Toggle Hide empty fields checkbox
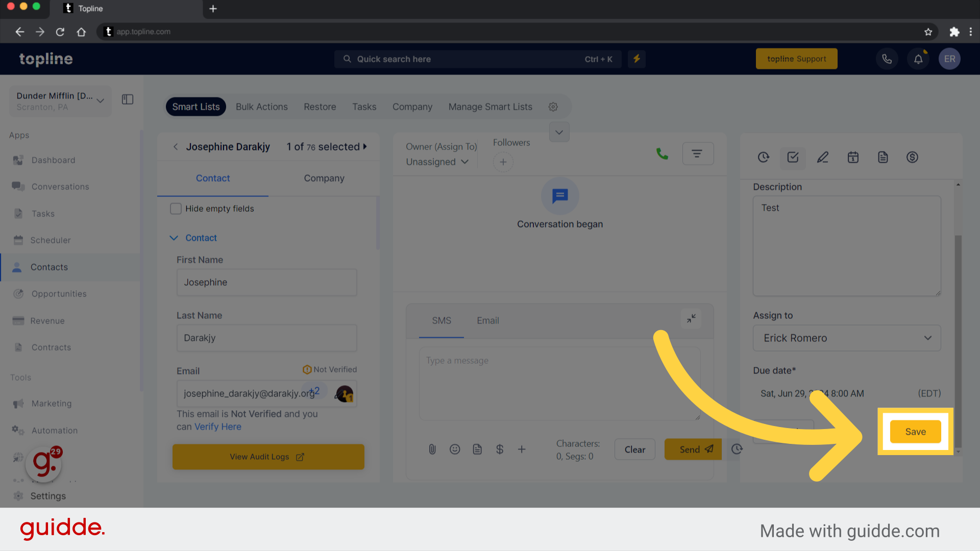The width and height of the screenshot is (980, 551). point(176,208)
